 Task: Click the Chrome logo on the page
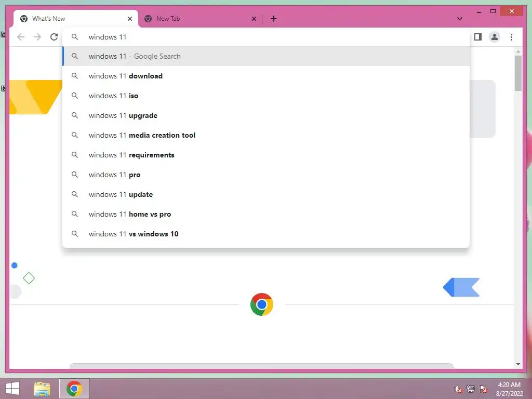262,304
